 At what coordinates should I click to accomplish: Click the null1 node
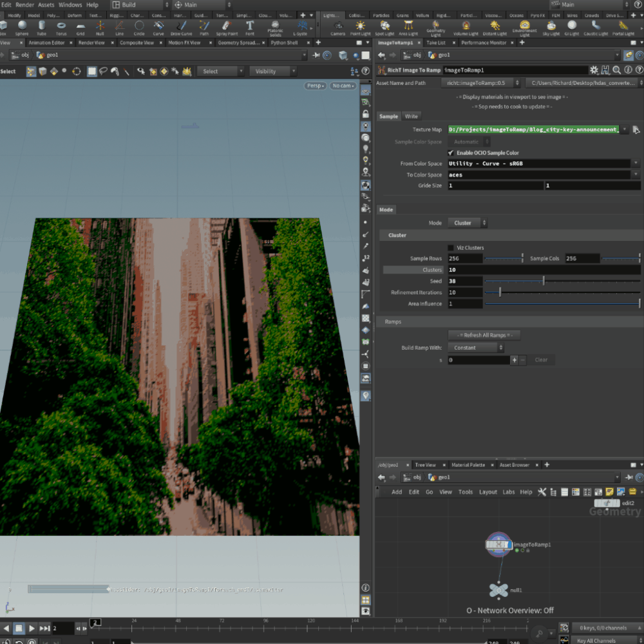click(498, 590)
